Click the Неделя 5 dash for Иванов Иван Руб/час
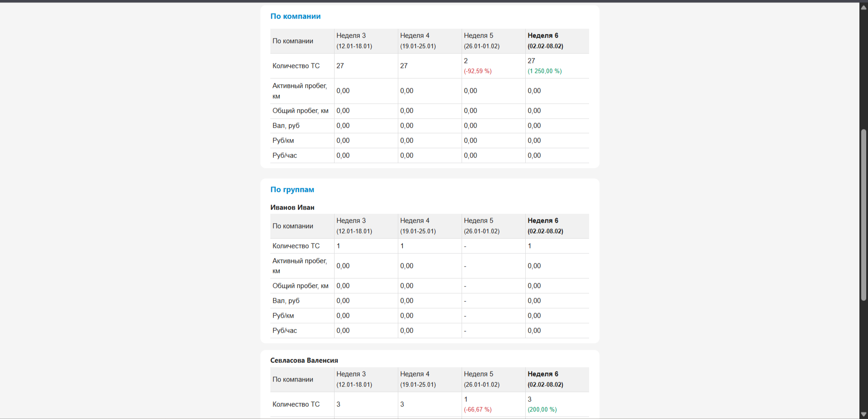The width and height of the screenshot is (868, 419). click(x=465, y=331)
